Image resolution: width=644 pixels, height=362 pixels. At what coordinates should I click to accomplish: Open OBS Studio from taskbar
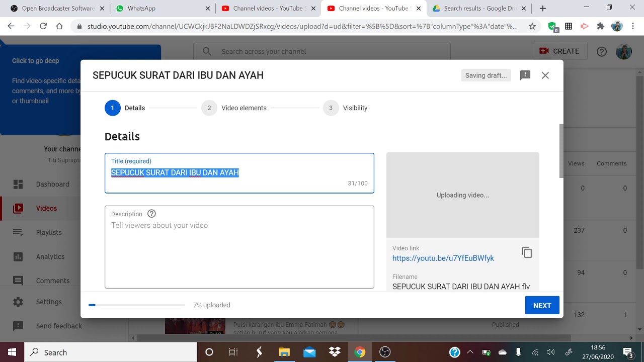coord(385,352)
